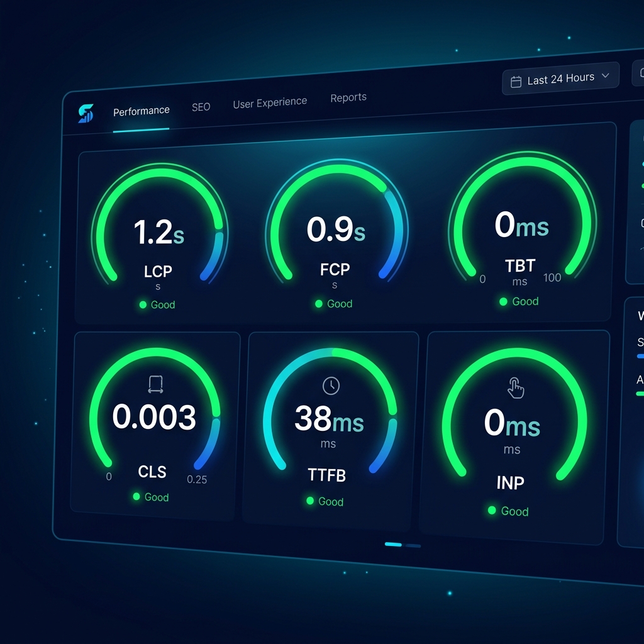Click the Good status under TBT
The width and height of the screenshot is (644, 644).
[x=519, y=301]
